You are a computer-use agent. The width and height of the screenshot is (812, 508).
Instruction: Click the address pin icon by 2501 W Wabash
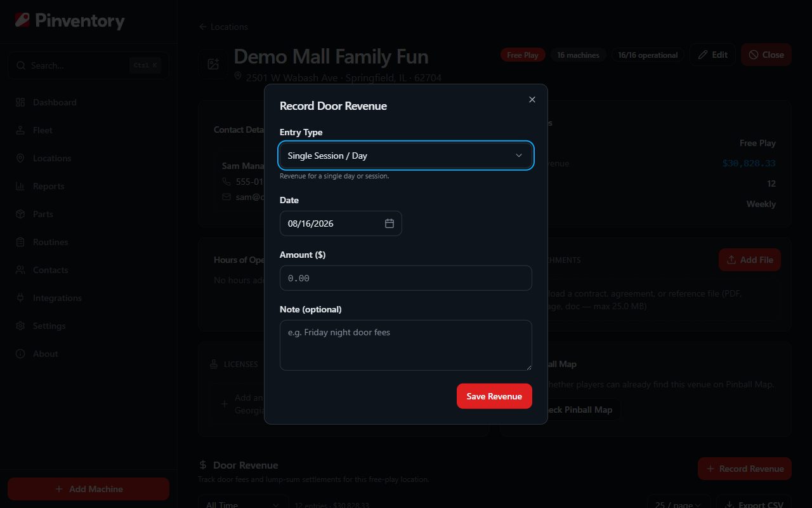coord(239,76)
